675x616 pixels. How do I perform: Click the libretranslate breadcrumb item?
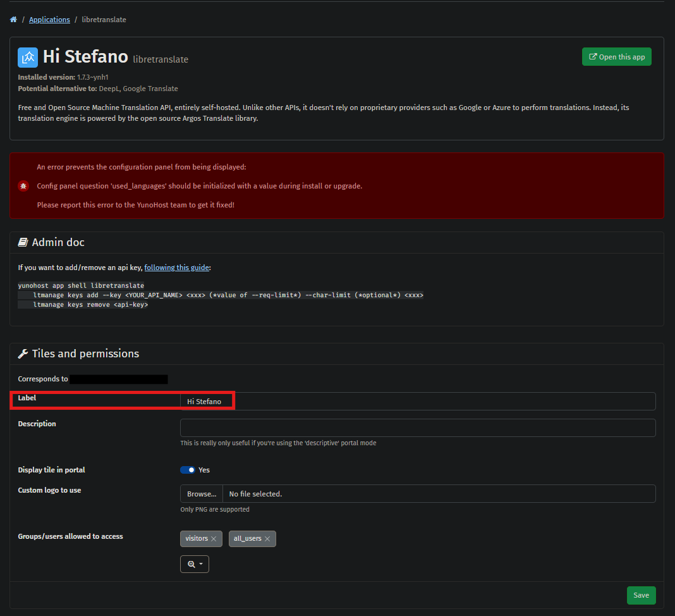click(x=104, y=20)
